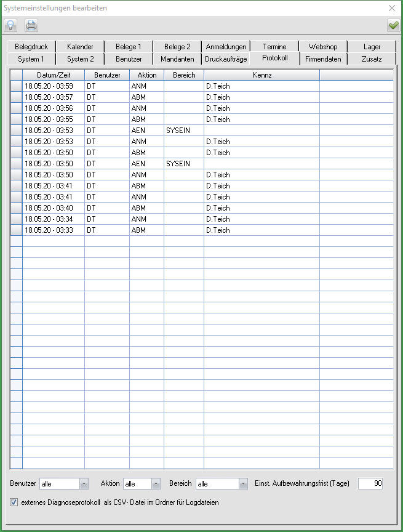
Task: Open the Belege 1 tab
Action: click(x=129, y=46)
